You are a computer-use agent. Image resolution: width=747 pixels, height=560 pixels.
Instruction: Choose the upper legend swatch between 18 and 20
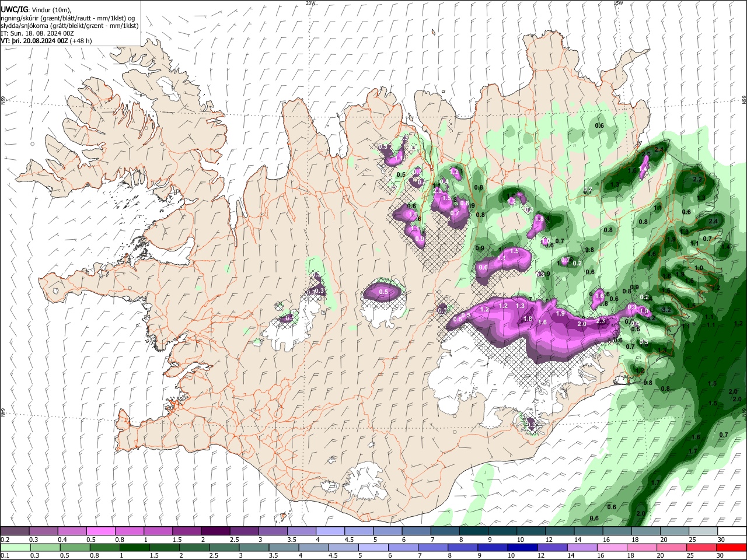tap(645, 531)
